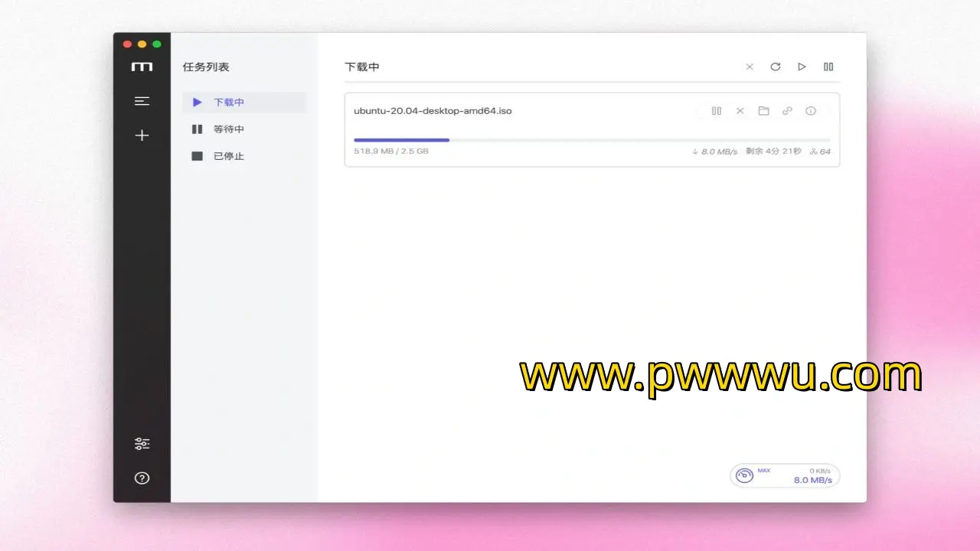Open the help question mark icon
Image resolution: width=980 pixels, height=551 pixels.
tap(142, 478)
